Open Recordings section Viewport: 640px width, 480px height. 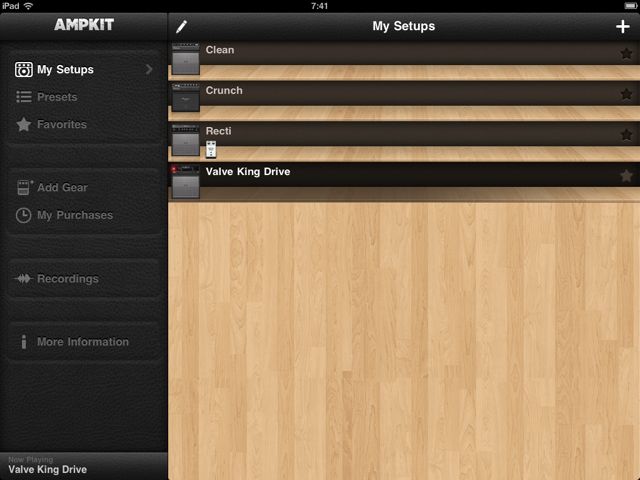point(84,279)
